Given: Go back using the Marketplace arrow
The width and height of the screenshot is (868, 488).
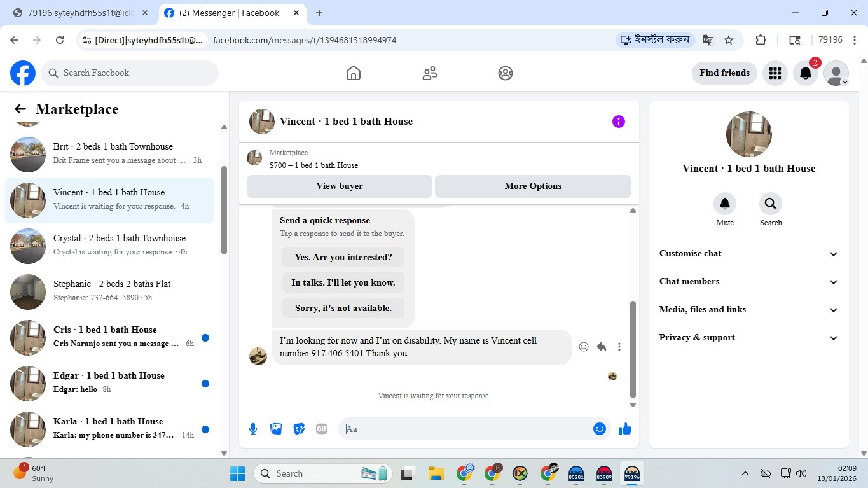Looking at the screenshot, I should pos(20,109).
